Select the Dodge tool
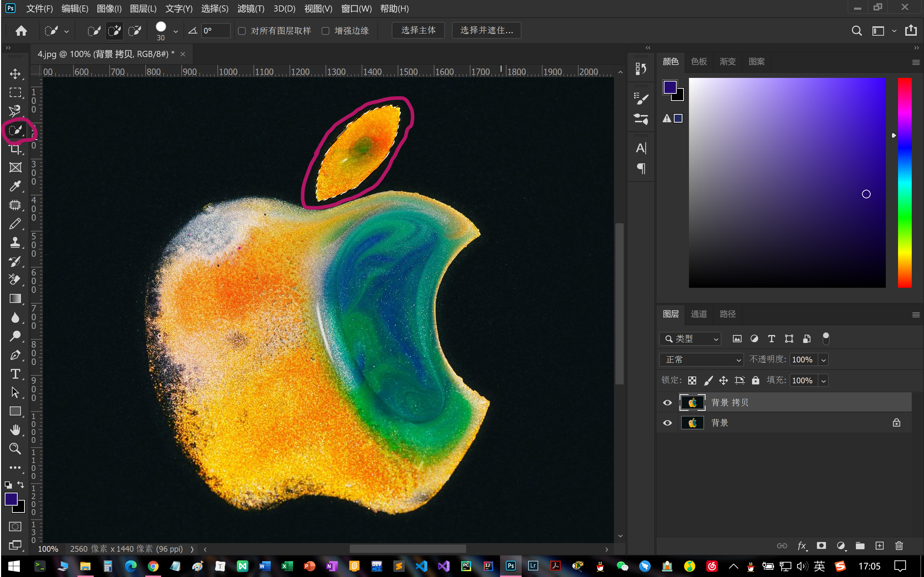 (x=15, y=336)
